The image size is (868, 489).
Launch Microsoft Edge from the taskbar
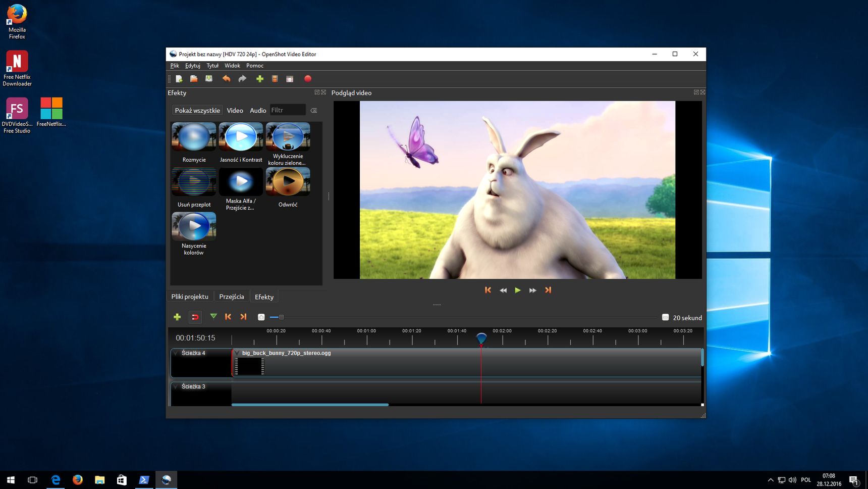point(56,480)
